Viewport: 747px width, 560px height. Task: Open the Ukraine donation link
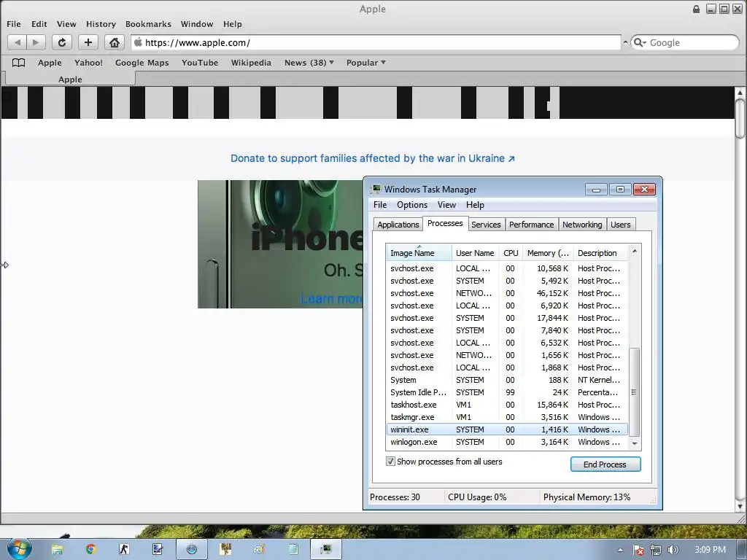tap(373, 158)
